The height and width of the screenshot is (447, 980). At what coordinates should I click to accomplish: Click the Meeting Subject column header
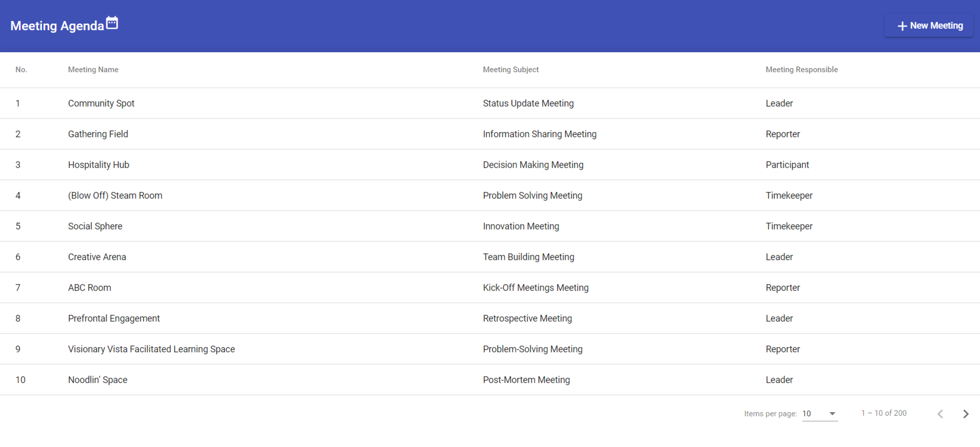[x=510, y=69]
